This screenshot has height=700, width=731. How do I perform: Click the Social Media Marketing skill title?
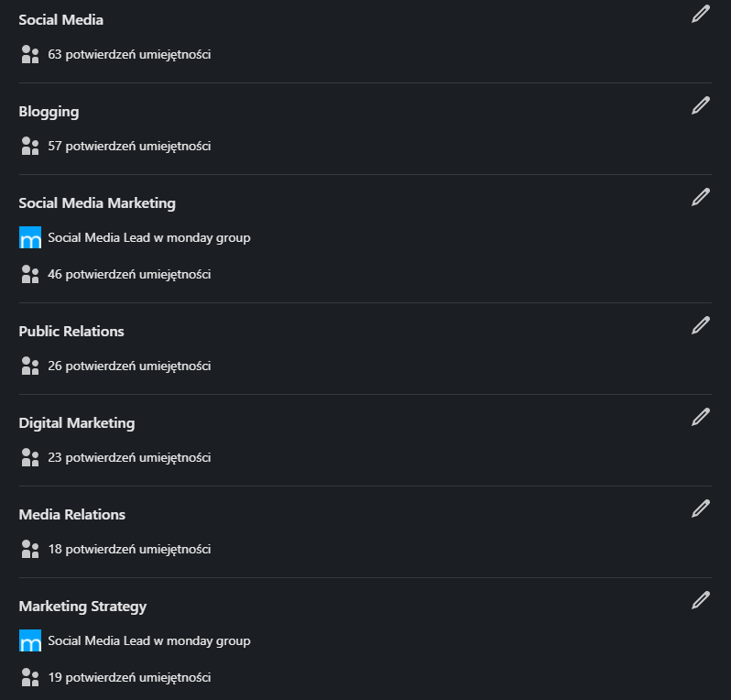point(97,202)
